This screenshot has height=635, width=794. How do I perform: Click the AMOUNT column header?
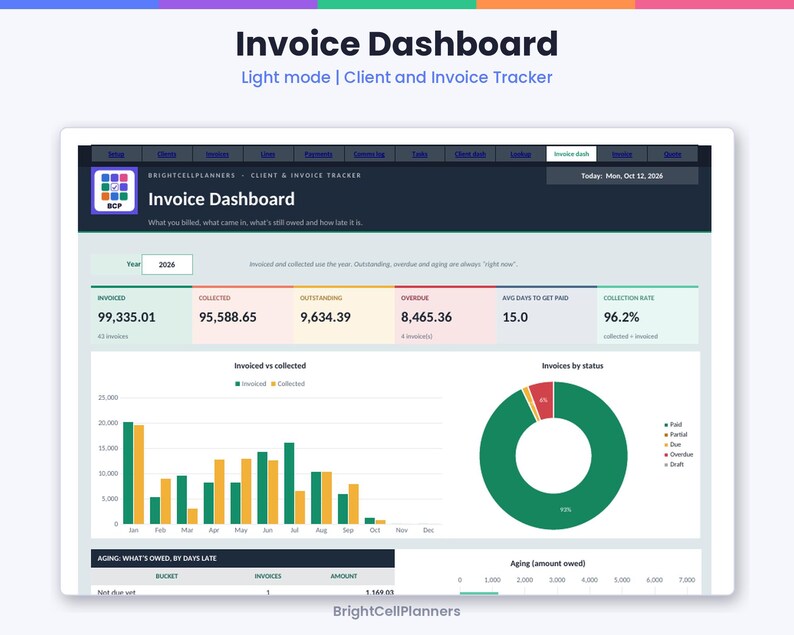pos(344,576)
